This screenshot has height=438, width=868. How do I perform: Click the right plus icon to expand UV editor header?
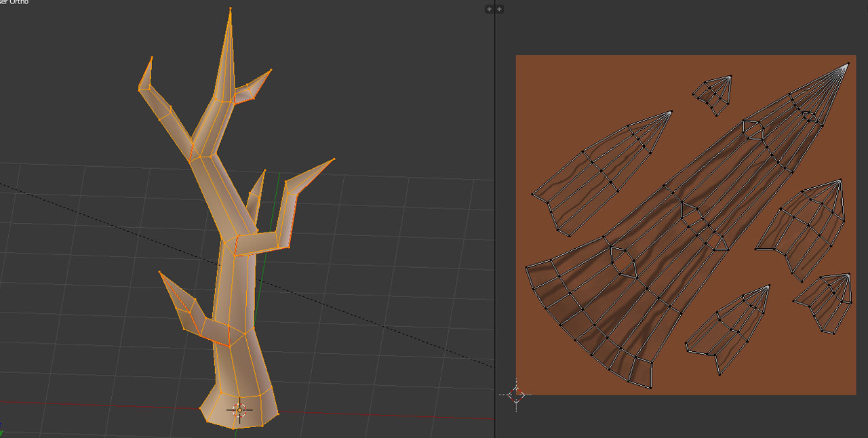500,9
